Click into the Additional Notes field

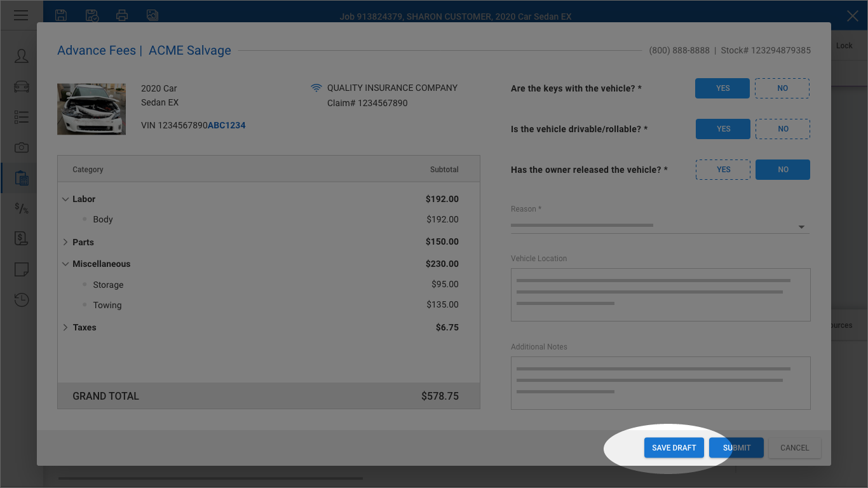coord(660,383)
